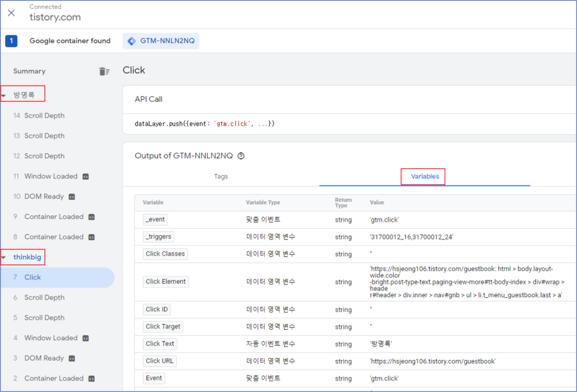This screenshot has height=392, width=577.
Task: Open the Summary view
Action: (x=29, y=71)
